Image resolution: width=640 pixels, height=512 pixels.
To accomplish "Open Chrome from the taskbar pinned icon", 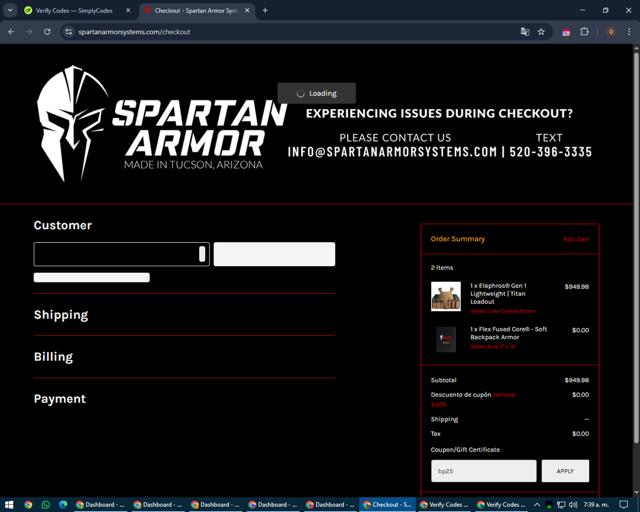I will 28,505.
